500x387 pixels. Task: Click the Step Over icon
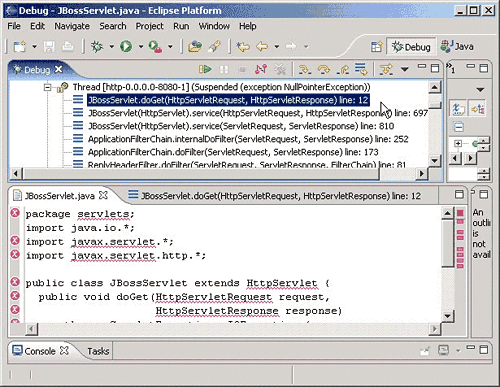coord(324,69)
